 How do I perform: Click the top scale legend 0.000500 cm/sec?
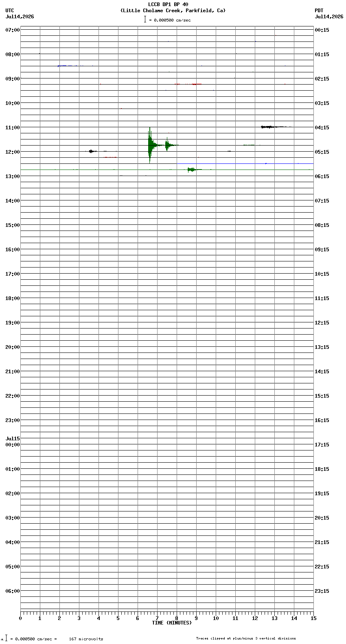click(167, 20)
